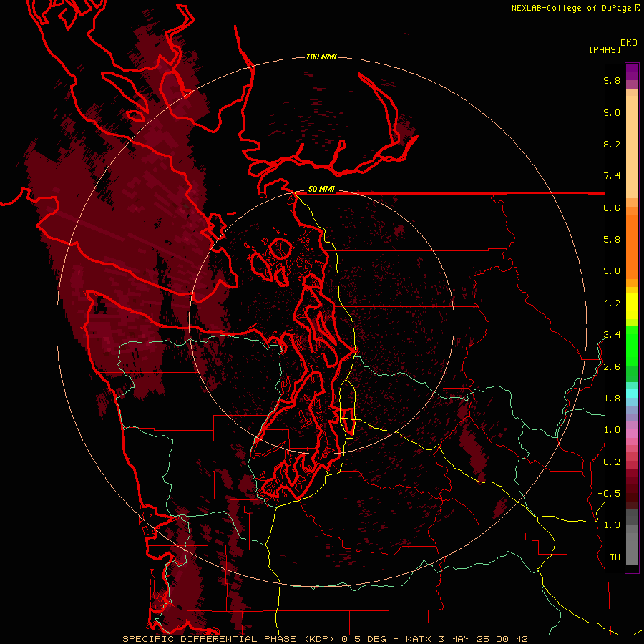Click the 9.8 value on the color scale
Screen dimensions: 644x644
pyautogui.click(x=612, y=80)
